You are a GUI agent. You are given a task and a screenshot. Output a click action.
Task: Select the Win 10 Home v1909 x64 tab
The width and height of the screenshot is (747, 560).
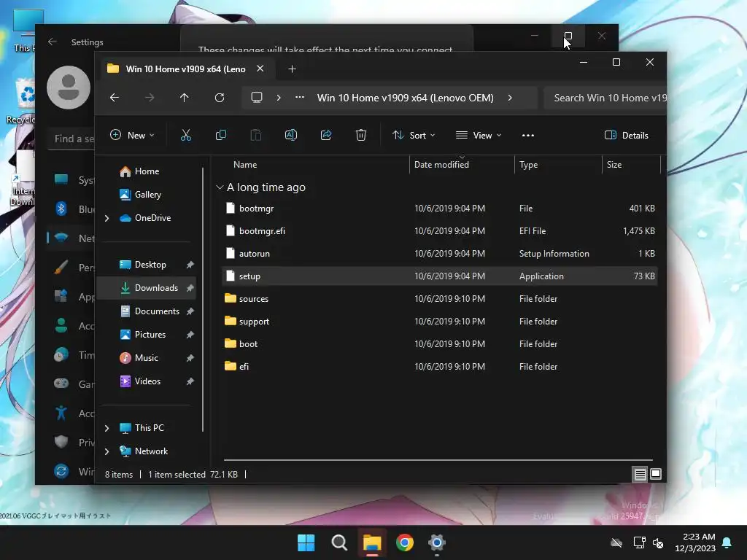pos(186,69)
